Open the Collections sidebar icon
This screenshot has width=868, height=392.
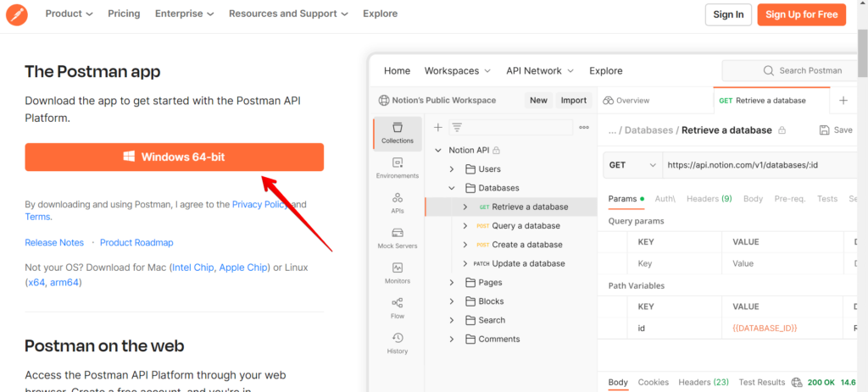tap(397, 133)
